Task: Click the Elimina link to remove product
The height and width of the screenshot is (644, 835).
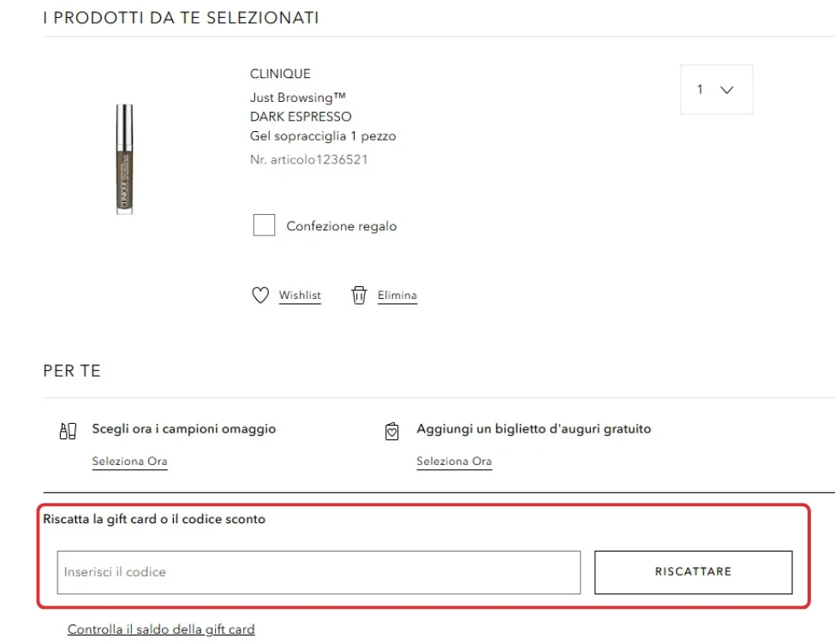Action: coord(397,295)
